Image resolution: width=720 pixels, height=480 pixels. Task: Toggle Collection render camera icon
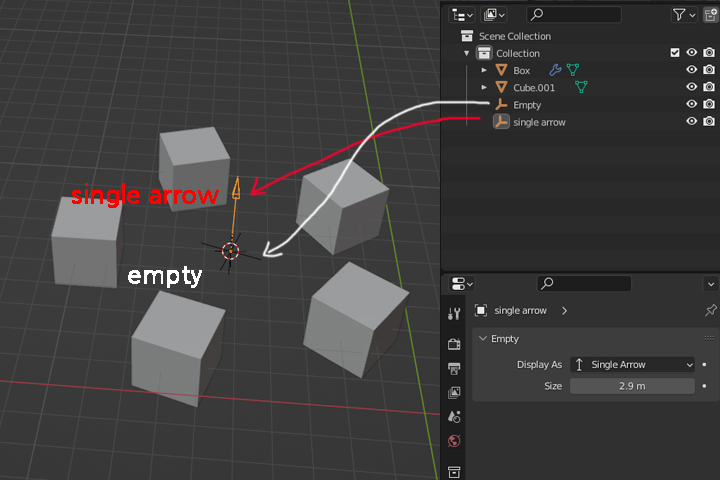coord(709,53)
